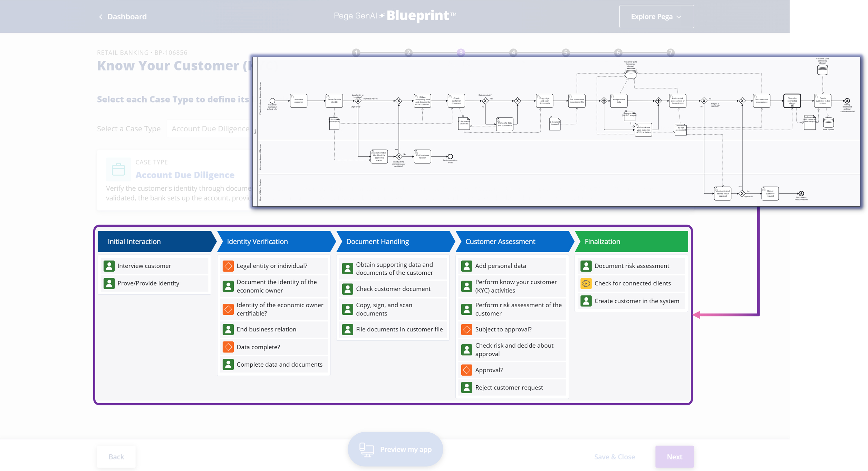Click the green person icon next to Interview customer
Image resolution: width=868 pixels, height=471 pixels.
click(109, 266)
